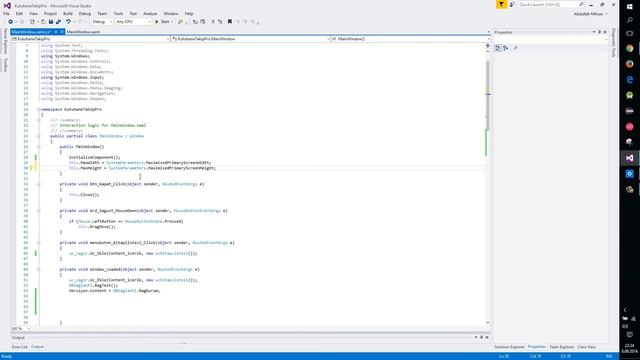
Task: Open the Any CPU platform dropdown
Action: (x=133, y=22)
